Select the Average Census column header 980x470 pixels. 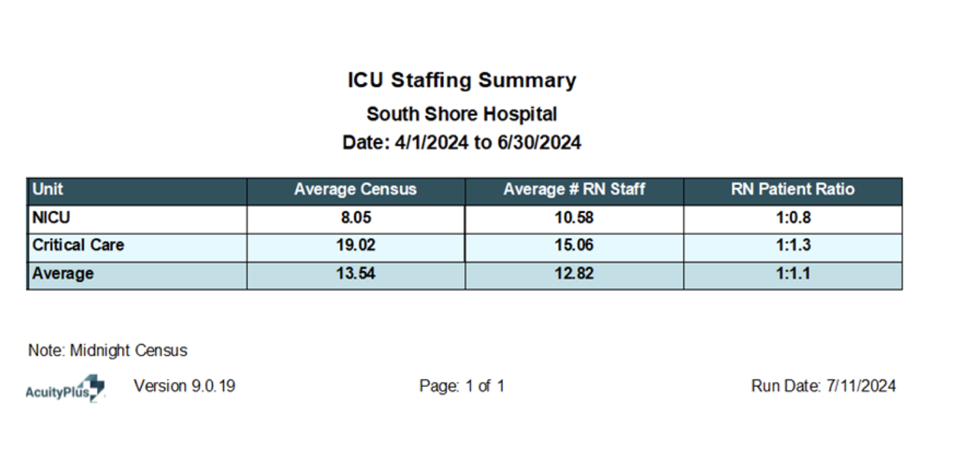pos(355,189)
